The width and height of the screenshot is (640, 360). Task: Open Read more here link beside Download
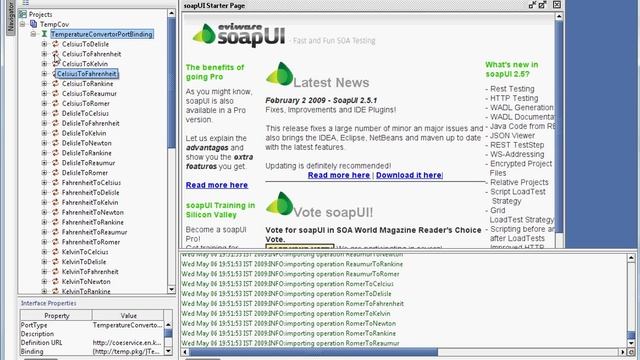coord(339,175)
